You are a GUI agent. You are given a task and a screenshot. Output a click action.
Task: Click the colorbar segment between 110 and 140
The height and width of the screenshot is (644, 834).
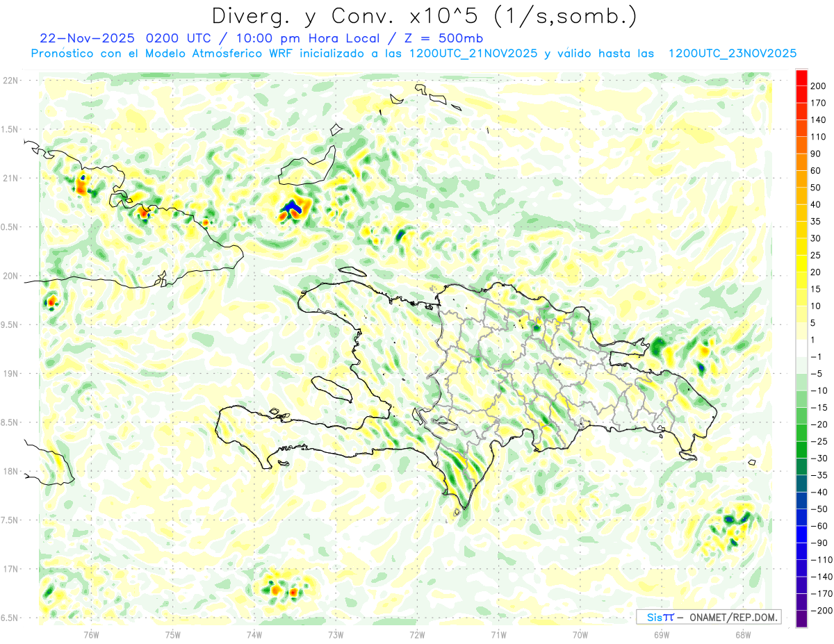(x=801, y=128)
